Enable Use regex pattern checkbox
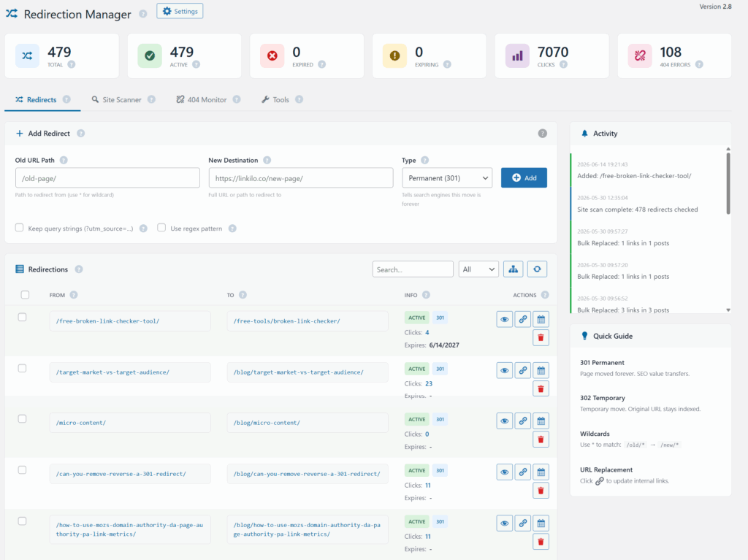The image size is (748, 560). (x=161, y=228)
